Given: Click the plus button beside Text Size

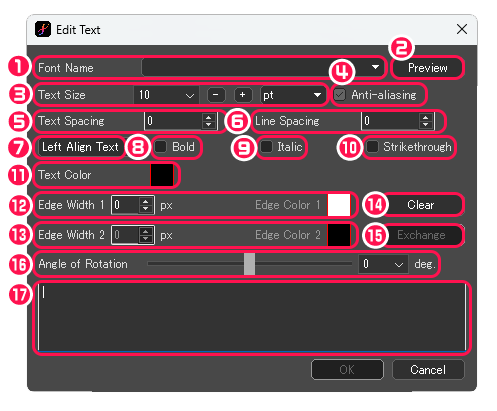Looking at the screenshot, I should tap(242, 95).
